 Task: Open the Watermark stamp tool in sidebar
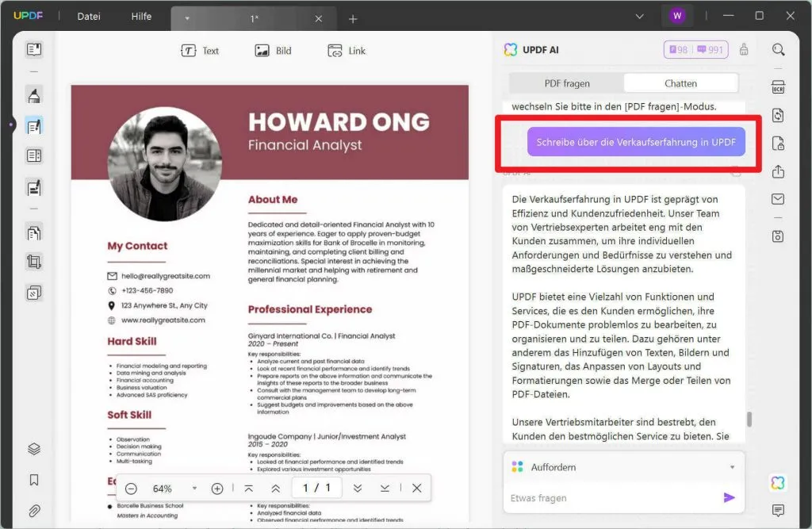coord(34,293)
